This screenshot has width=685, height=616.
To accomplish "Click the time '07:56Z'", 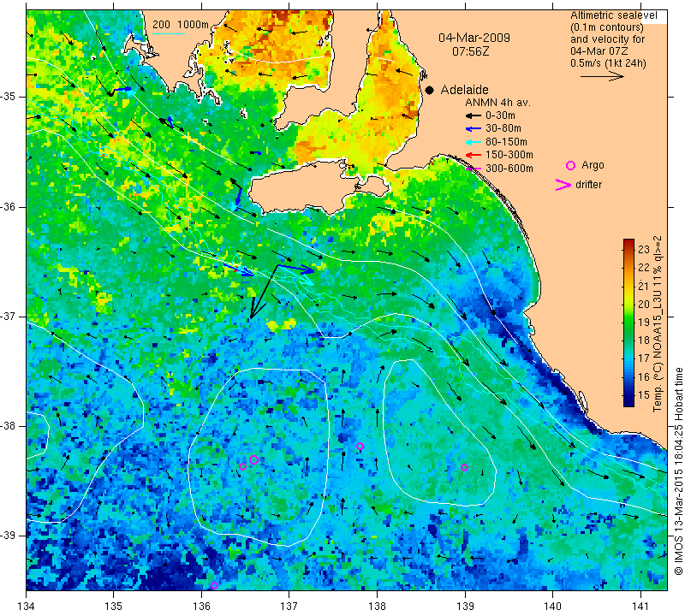I will coord(470,51).
